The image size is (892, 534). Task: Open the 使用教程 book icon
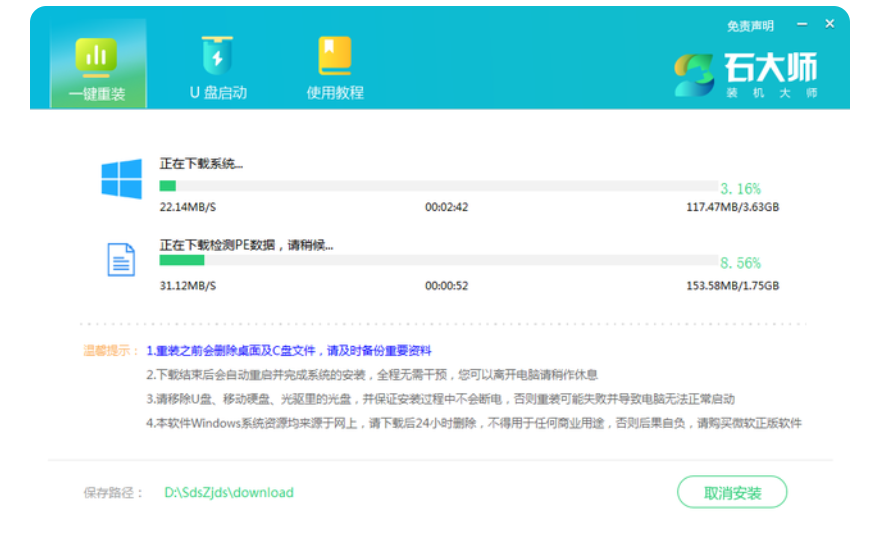pos(335,56)
